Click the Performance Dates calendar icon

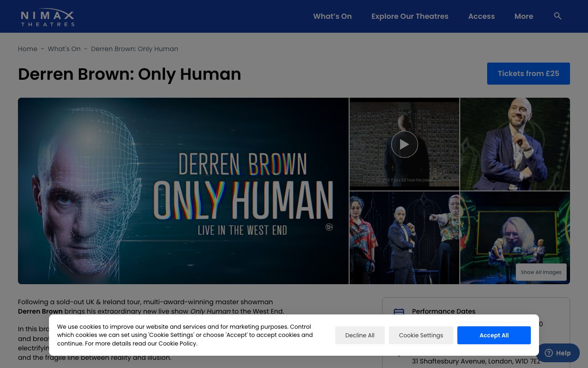399,312
